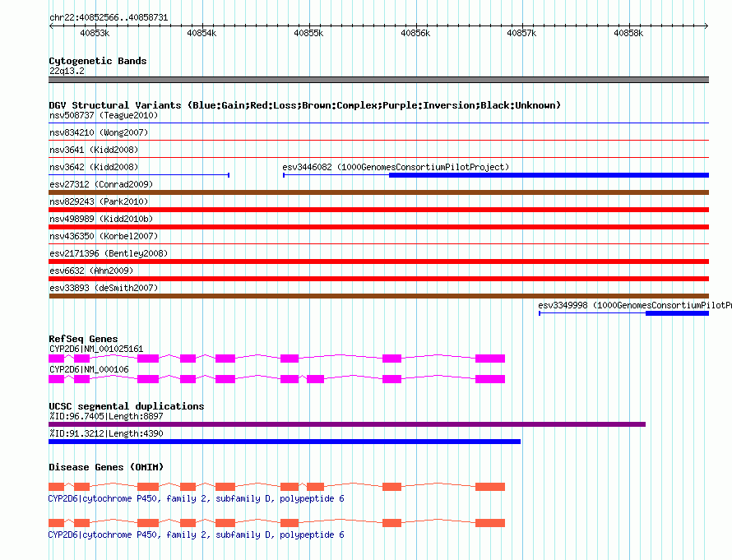Click the 22q13.2 band label
This screenshot has height=560, width=732.
67,71
